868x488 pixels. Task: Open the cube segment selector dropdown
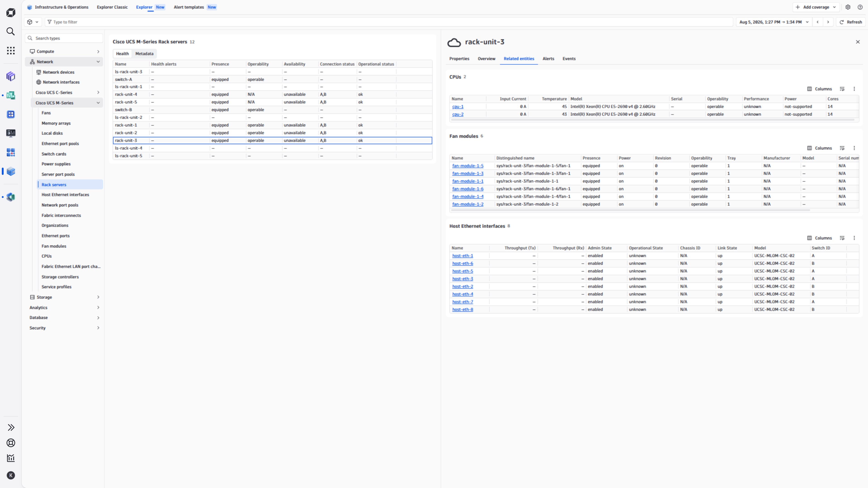[33, 22]
